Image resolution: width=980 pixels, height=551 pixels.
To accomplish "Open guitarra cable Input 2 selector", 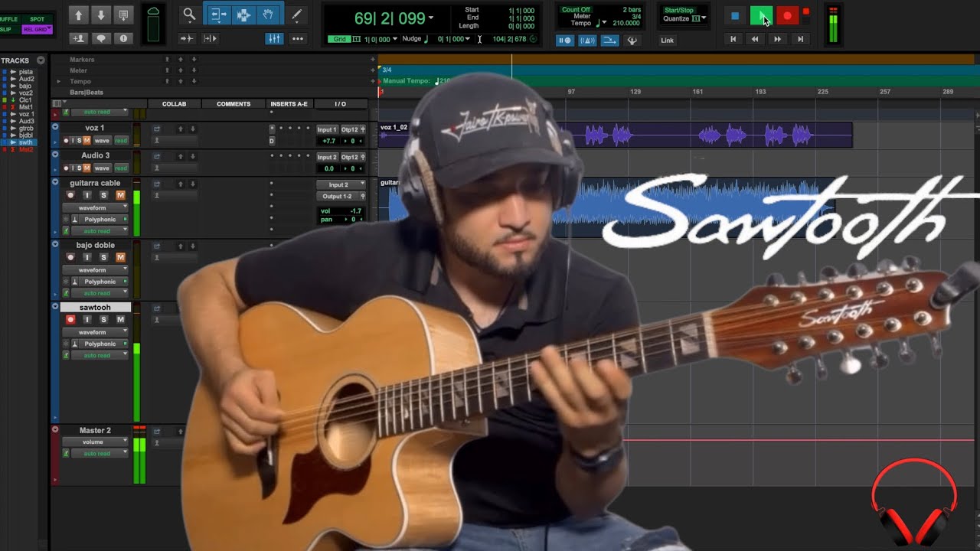I will tap(341, 184).
